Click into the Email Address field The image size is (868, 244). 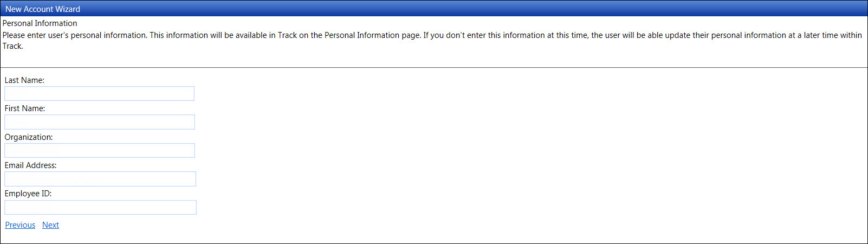(x=100, y=179)
